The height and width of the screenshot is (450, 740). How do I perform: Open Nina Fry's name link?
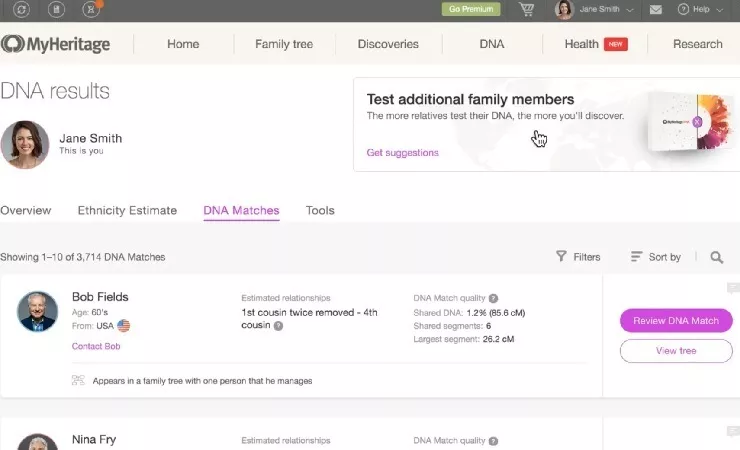(94, 439)
